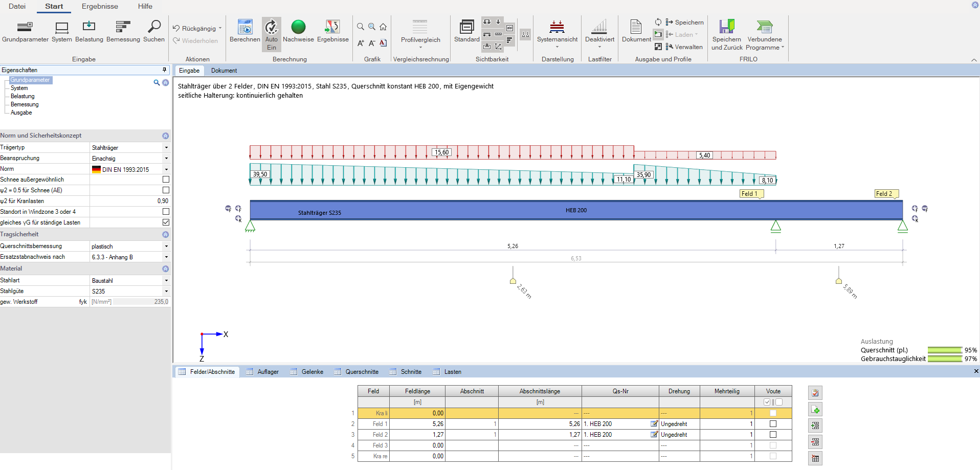Switch to the Ergebnisse ribbon tab

click(100, 6)
